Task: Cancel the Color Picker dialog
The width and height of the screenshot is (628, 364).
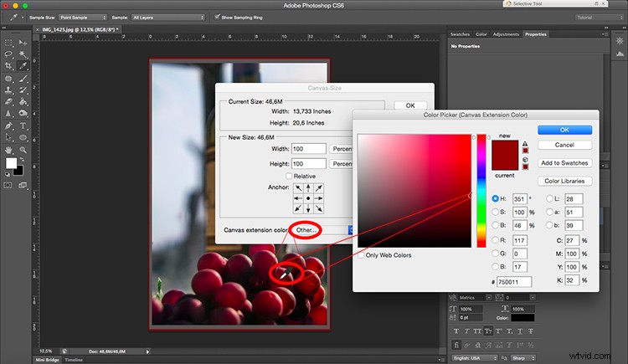Action: (x=564, y=145)
